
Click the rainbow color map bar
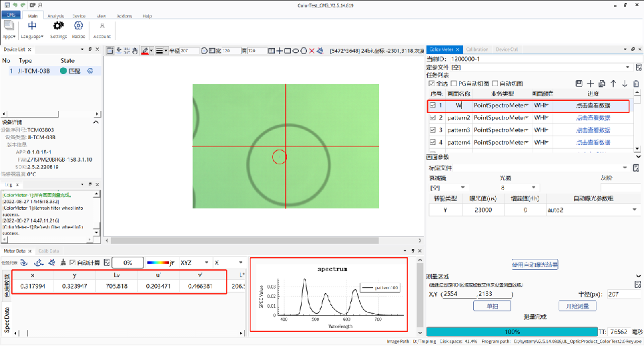point(157,263)
